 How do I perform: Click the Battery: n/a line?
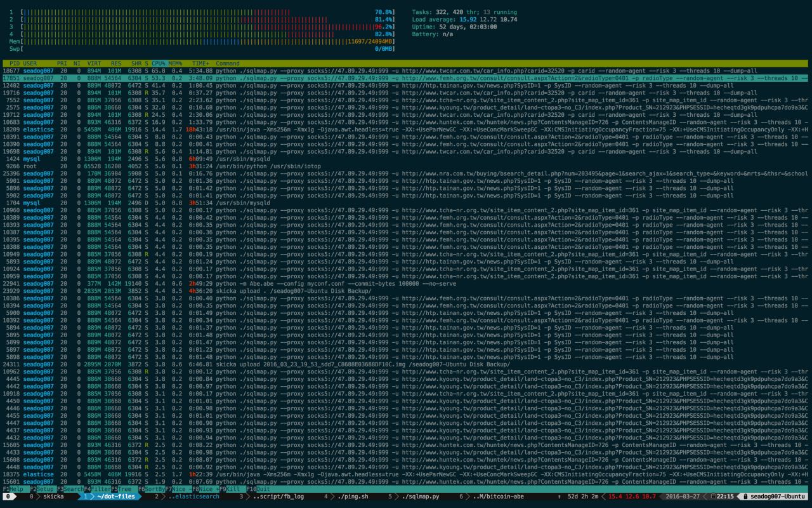pos(433,34)
